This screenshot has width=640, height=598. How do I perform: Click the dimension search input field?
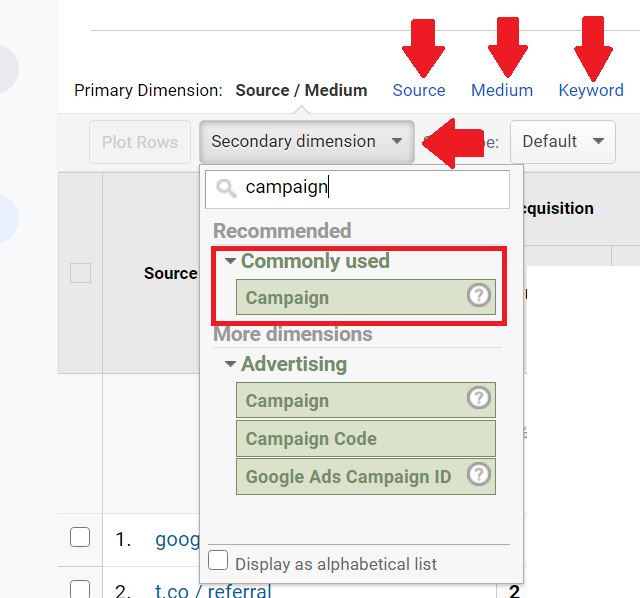(358, 189)
